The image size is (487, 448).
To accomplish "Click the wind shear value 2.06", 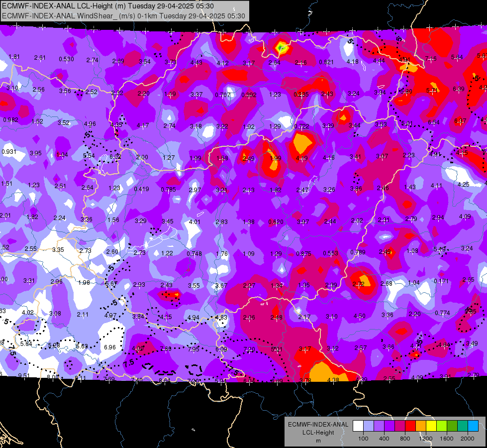I will tap(249, 317).
